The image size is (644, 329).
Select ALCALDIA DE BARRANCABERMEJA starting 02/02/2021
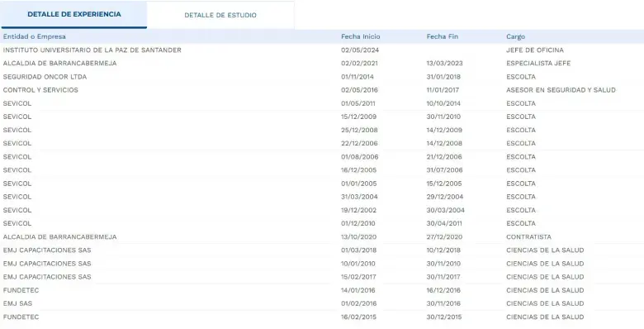[59, 64]
